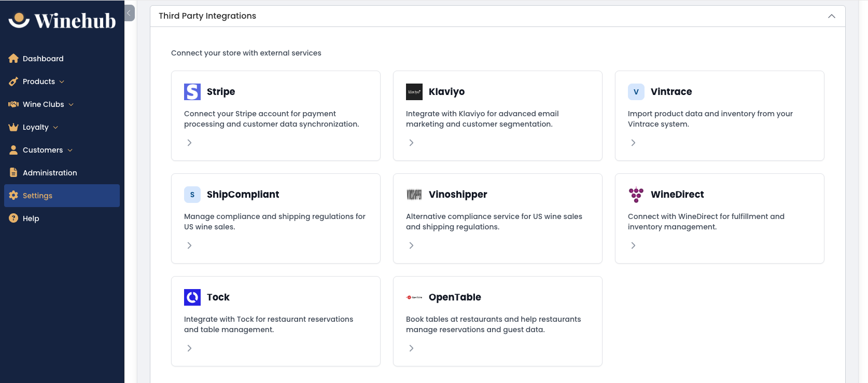Click the Winehub logo

coord(62,21)
